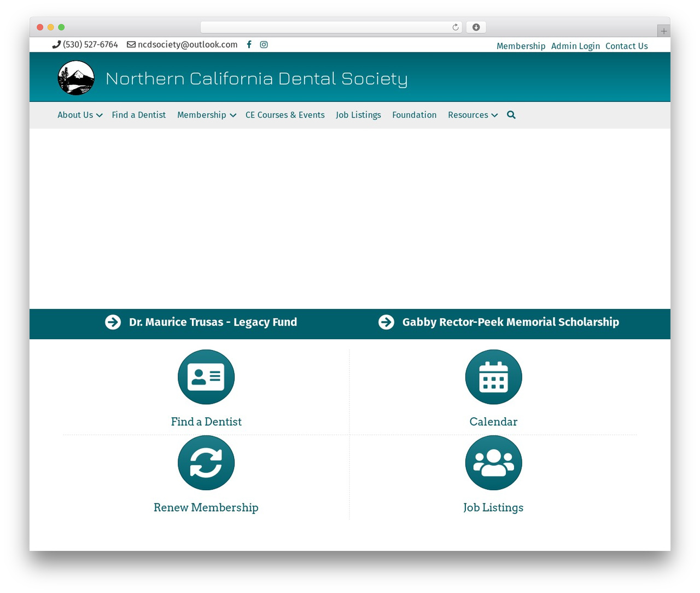The image size is (700, 593).
Task: Click the envelope icon beside the email address
Action: [x=131, y=44]
